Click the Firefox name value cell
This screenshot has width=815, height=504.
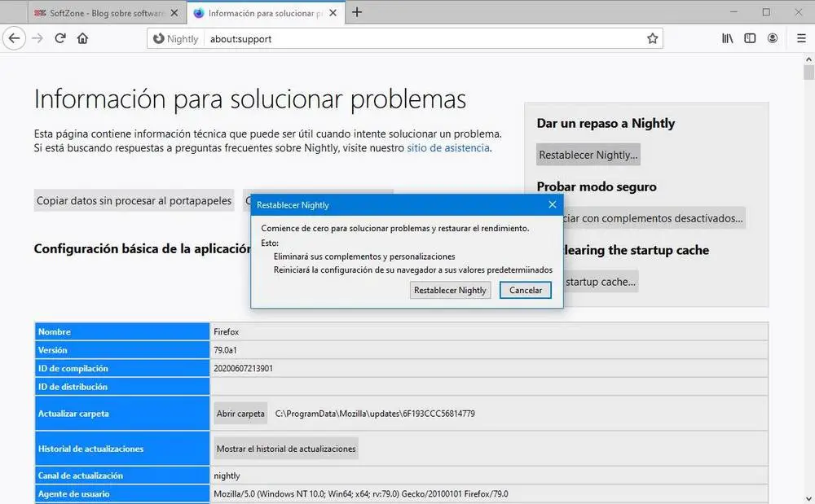click(x=488, y=331)
